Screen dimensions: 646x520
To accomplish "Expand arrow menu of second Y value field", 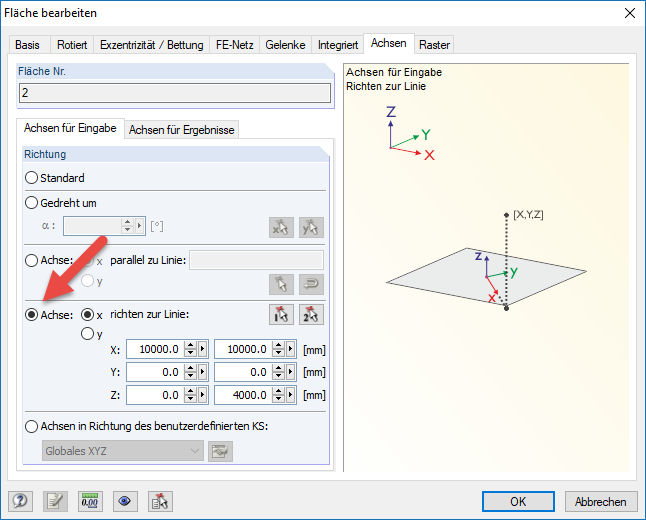I will click(290, 372).
